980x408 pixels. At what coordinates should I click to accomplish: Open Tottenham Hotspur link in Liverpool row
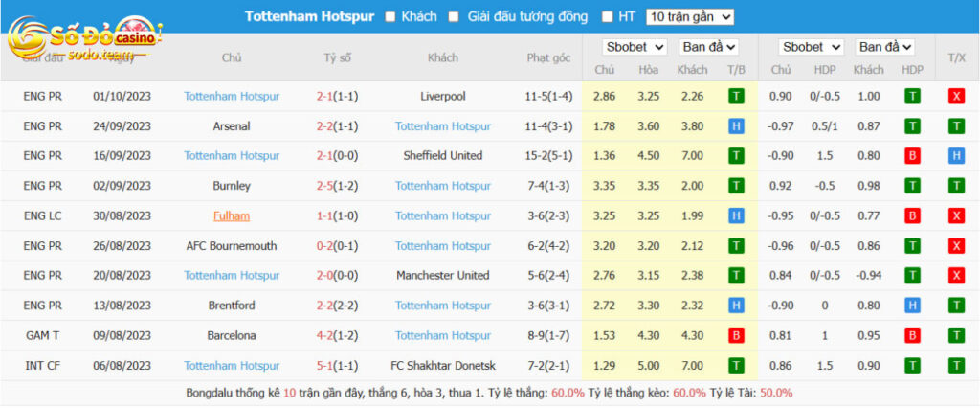click(x=232, y=97)
